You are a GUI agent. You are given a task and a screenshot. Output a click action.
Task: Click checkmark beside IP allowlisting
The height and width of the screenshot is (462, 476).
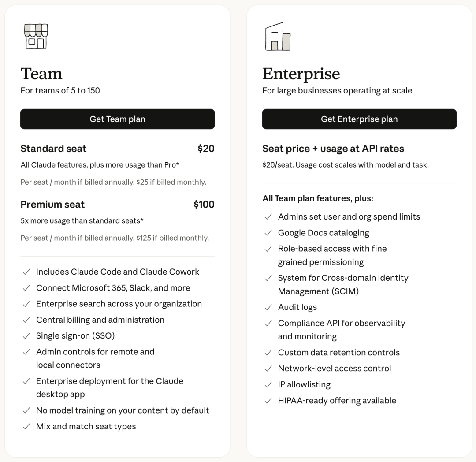click(268, 384)
